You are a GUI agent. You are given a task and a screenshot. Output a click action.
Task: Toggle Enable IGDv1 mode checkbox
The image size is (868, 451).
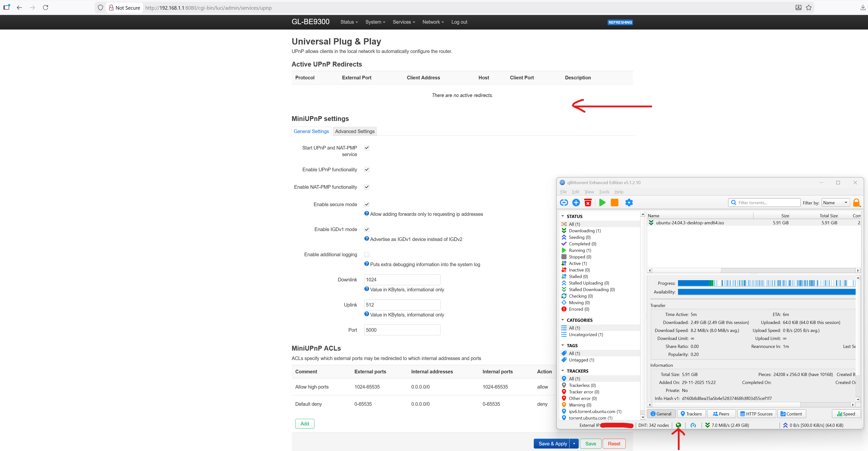click(x=367, y=229)
